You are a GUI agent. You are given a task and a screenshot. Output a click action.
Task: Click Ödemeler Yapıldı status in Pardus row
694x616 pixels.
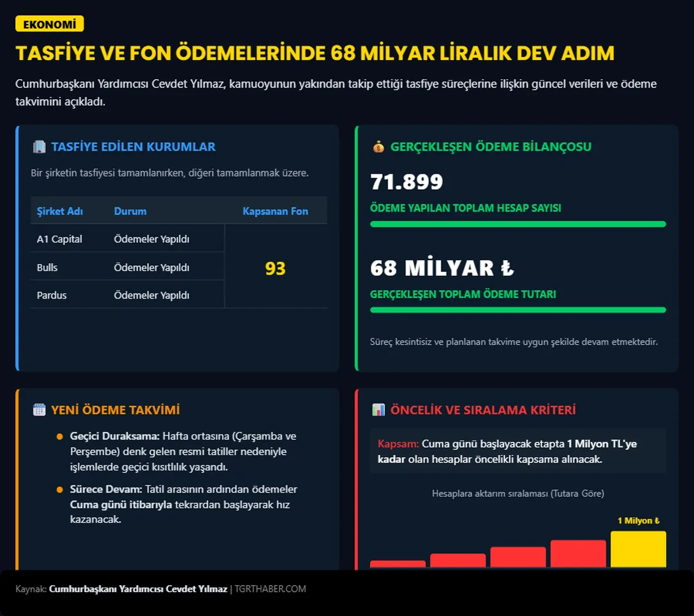click(152, 295)
